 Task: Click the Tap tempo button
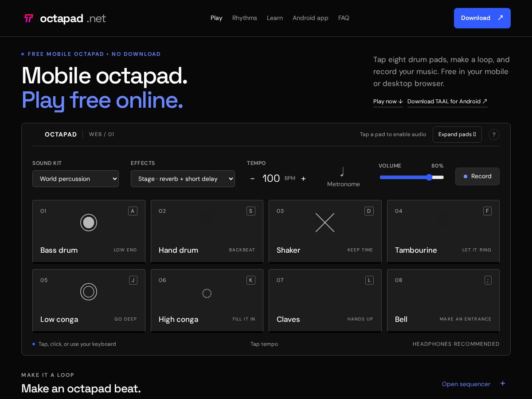point(264,344)
